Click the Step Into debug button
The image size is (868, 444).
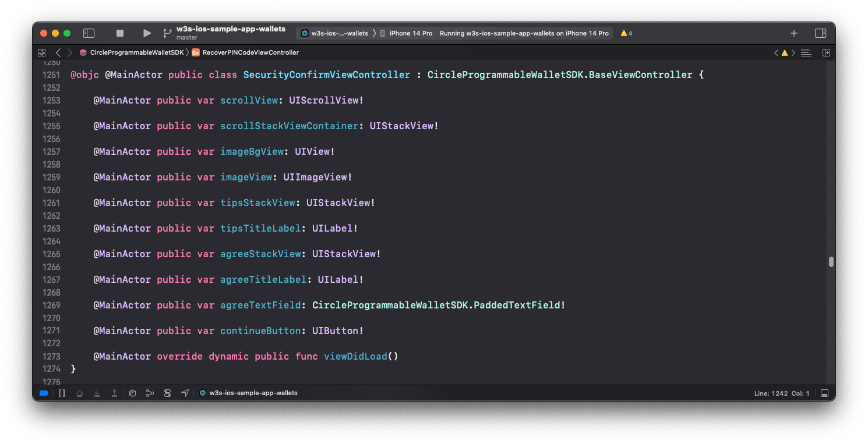pyautogui.click(x=97, y=393)
